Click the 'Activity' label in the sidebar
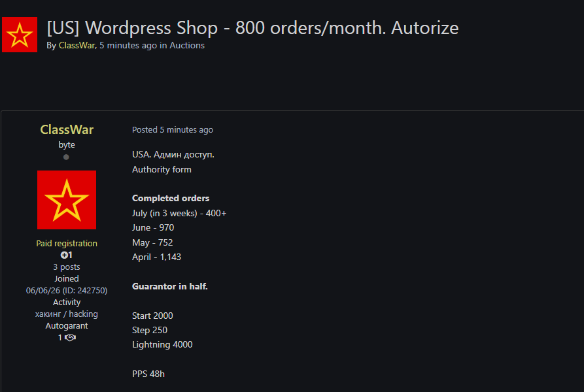584x392 pixels. point(67,302)
